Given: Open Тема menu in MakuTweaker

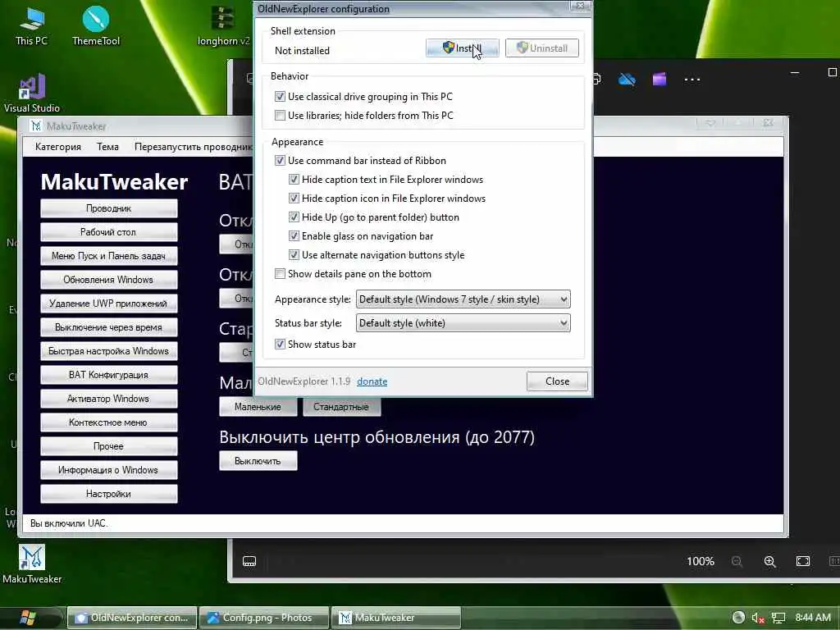Looking at the screenshot, I should [x=107, y=147].
